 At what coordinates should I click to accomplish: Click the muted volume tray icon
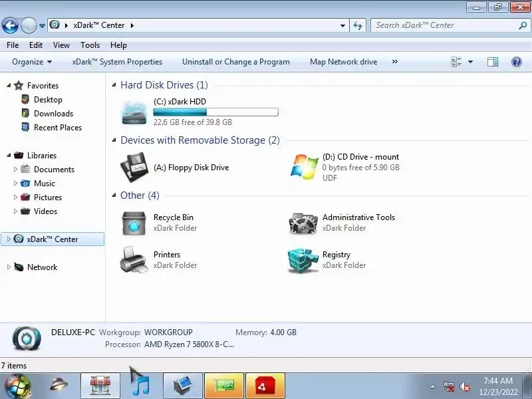464,386
